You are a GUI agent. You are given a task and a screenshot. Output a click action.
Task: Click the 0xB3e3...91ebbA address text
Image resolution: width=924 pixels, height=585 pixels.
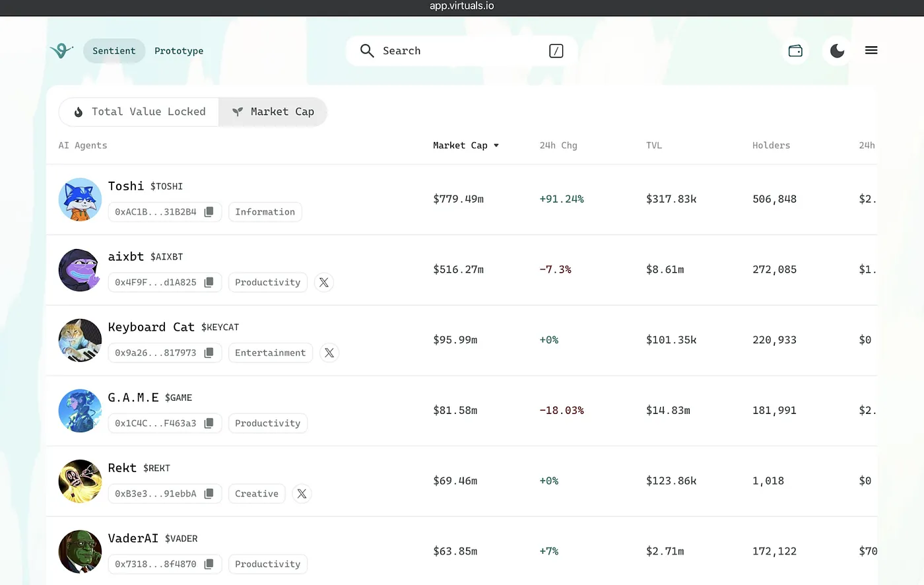(x=156, y=494)
